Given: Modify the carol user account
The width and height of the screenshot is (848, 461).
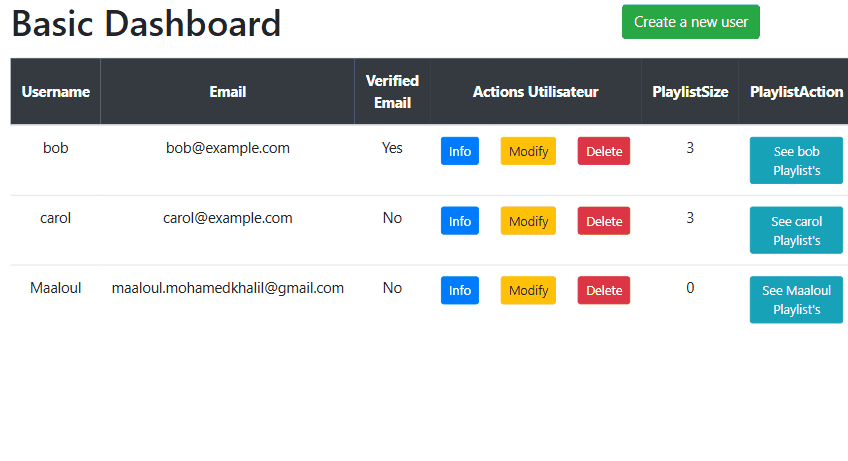Looking at the screenshot, I should (528, 221).
